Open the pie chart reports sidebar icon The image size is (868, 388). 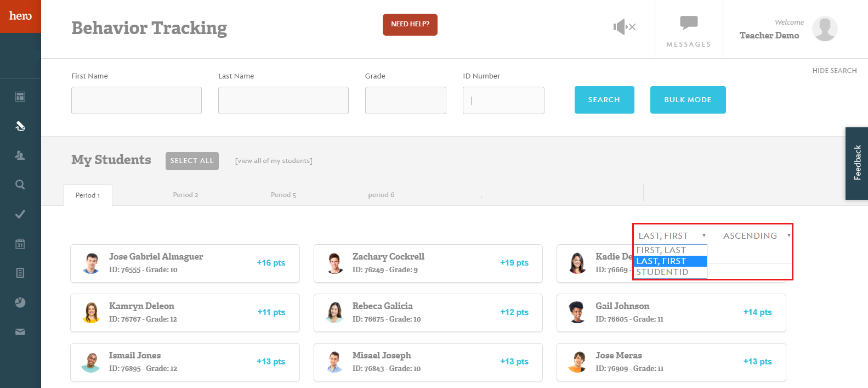20,302
